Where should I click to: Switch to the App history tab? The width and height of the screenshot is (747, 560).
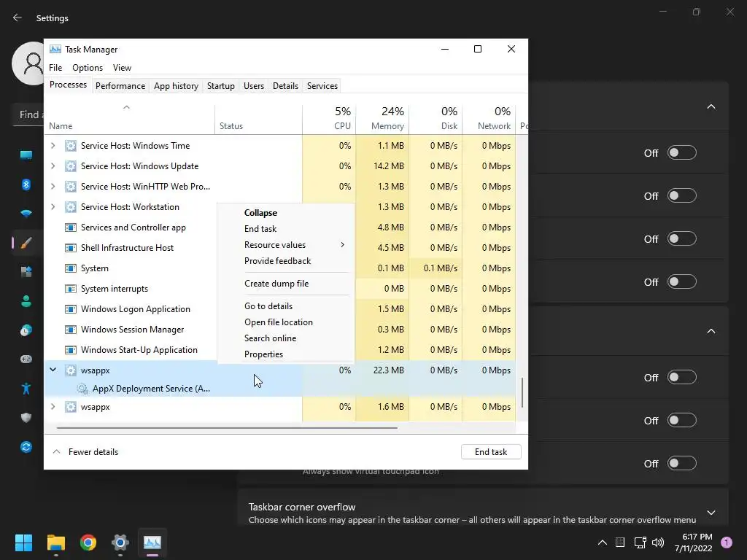coord(176,86)
